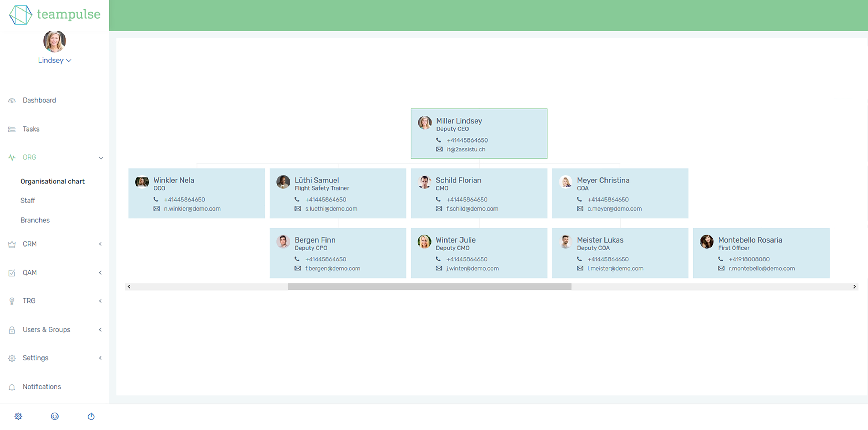Expand the Settings section chevron

[101, 358]
